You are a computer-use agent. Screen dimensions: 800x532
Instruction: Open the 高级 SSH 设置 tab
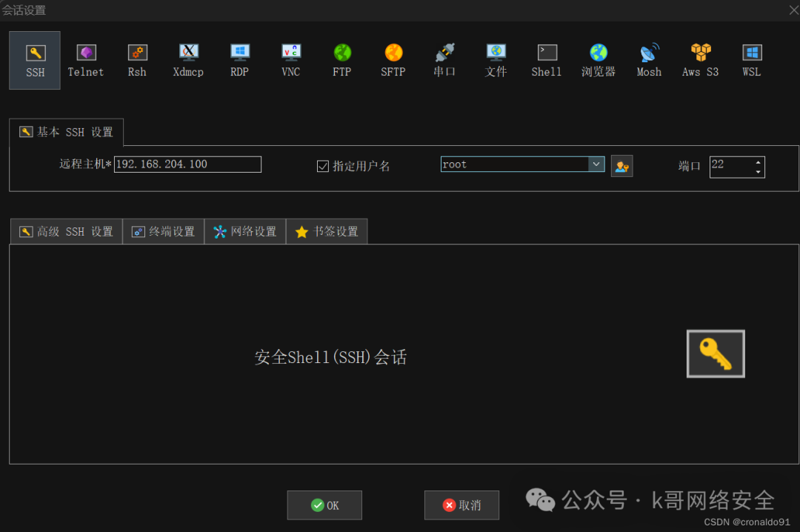click(x=66, y=231)
